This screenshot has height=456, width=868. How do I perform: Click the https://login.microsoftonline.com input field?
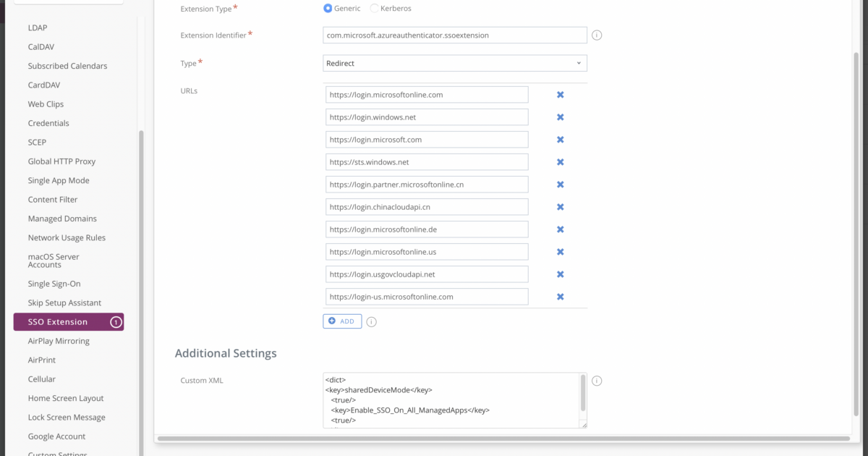(427, 94)
